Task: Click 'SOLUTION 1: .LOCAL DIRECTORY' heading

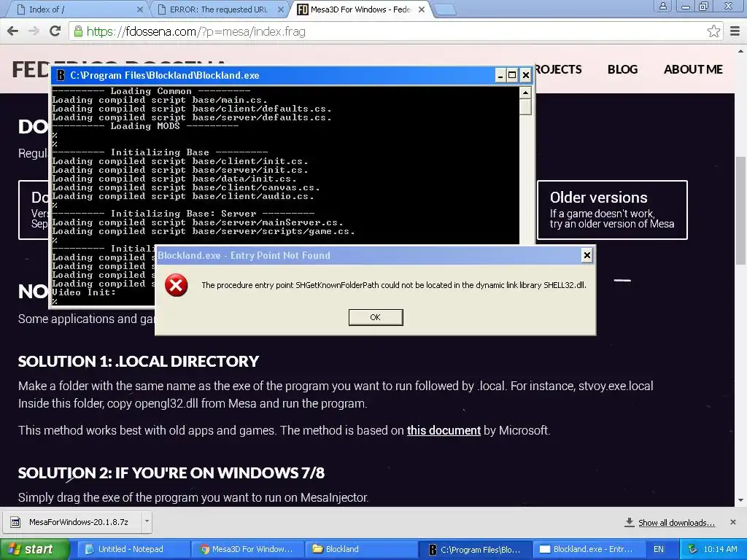Action: tap(138, 362)
